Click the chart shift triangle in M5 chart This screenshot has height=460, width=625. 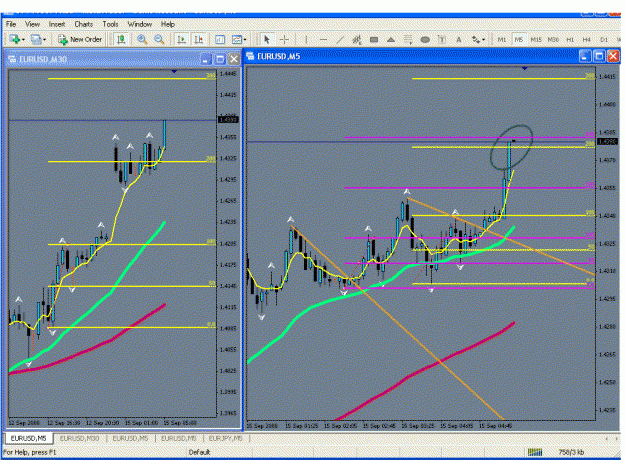pos(525,69)
